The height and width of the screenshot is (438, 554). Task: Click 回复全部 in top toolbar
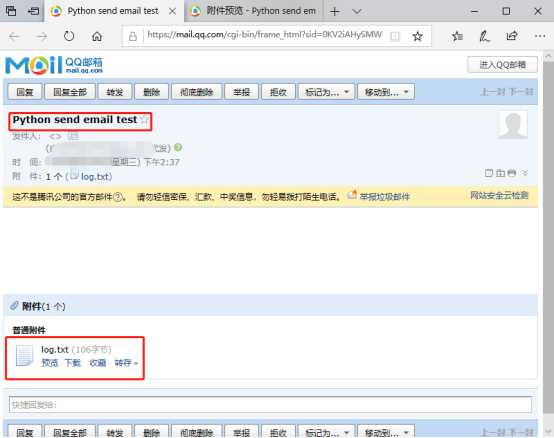tap(70, 92)
